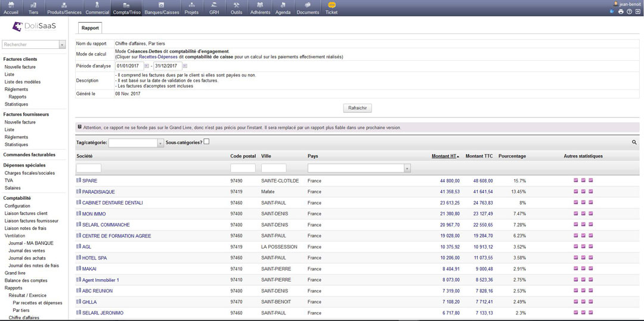Open Journal des ventes in sidebar
The image size is (644, 321).
pyautogui.click(x=27, y=251)
